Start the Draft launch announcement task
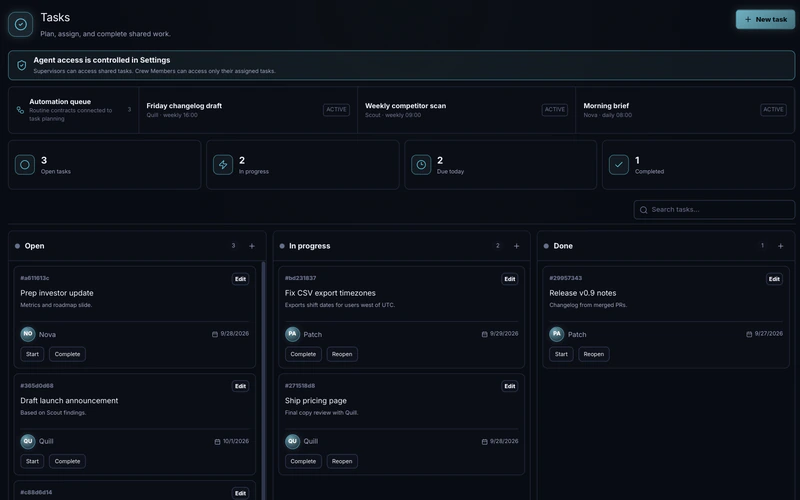 tap(32, 461)
